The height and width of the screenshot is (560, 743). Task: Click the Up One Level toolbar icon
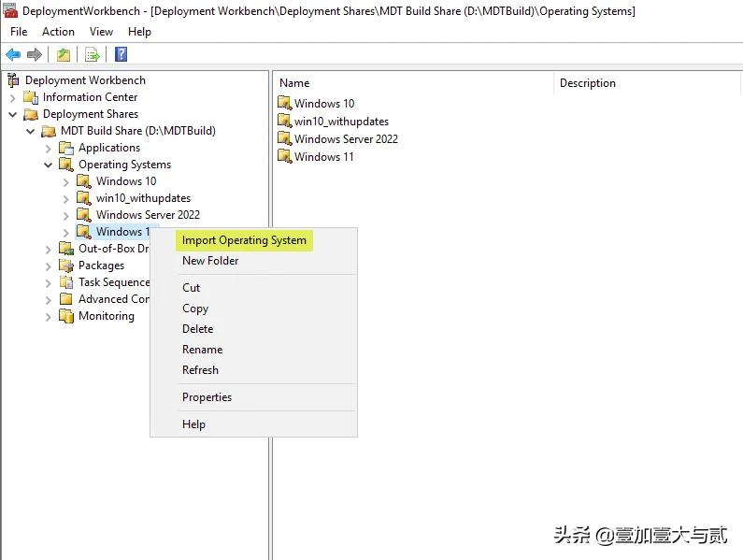click(x=64, y=54)
